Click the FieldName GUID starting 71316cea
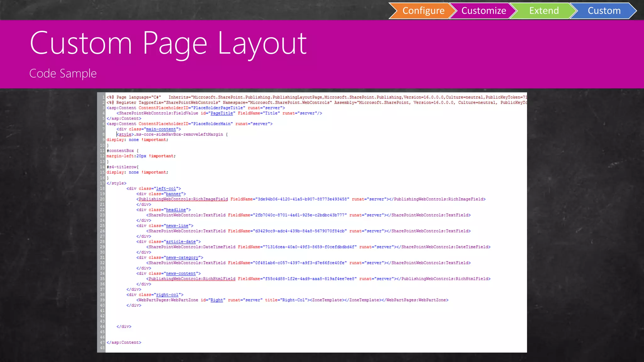 point(310,247)
